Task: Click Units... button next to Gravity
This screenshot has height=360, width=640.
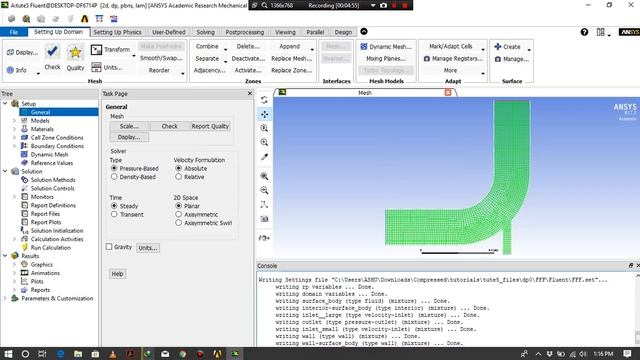Action: pyautogui.click(x=148, y=248)
